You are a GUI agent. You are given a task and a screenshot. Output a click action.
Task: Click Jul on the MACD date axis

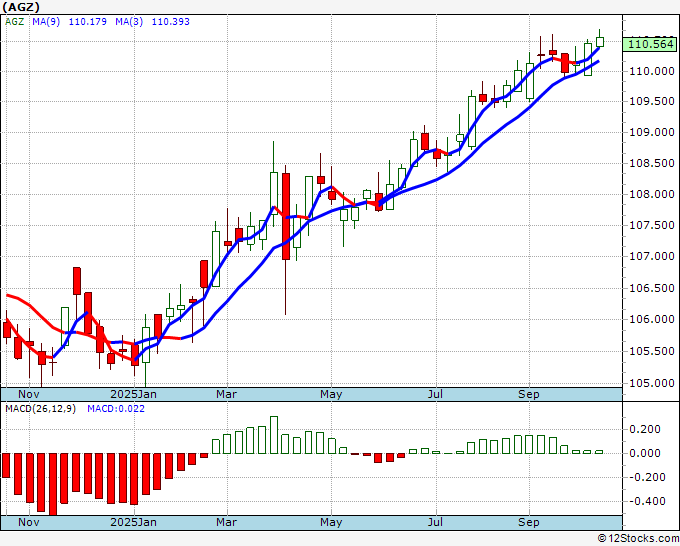tap(435, 522)
